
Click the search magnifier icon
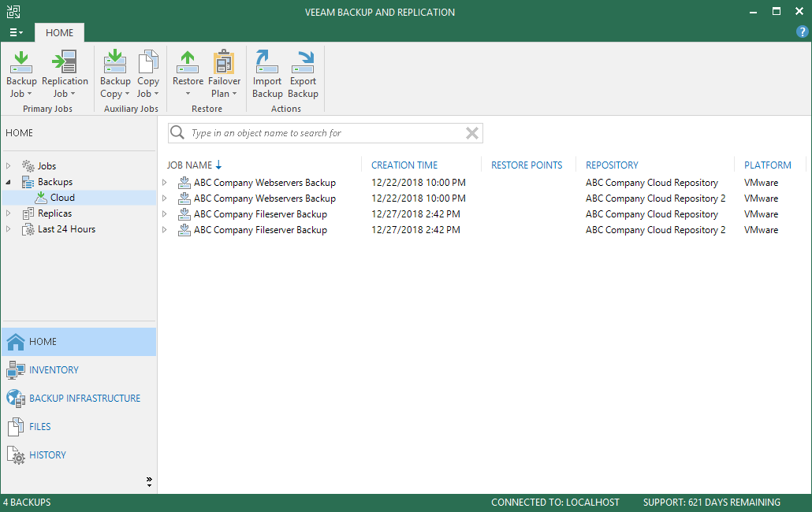(177, 133)
